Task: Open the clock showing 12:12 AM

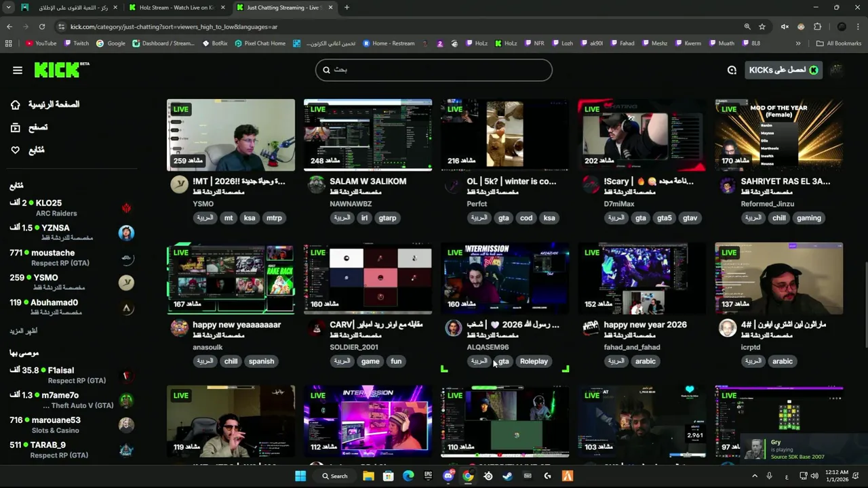Action: (x=837, y=476)
